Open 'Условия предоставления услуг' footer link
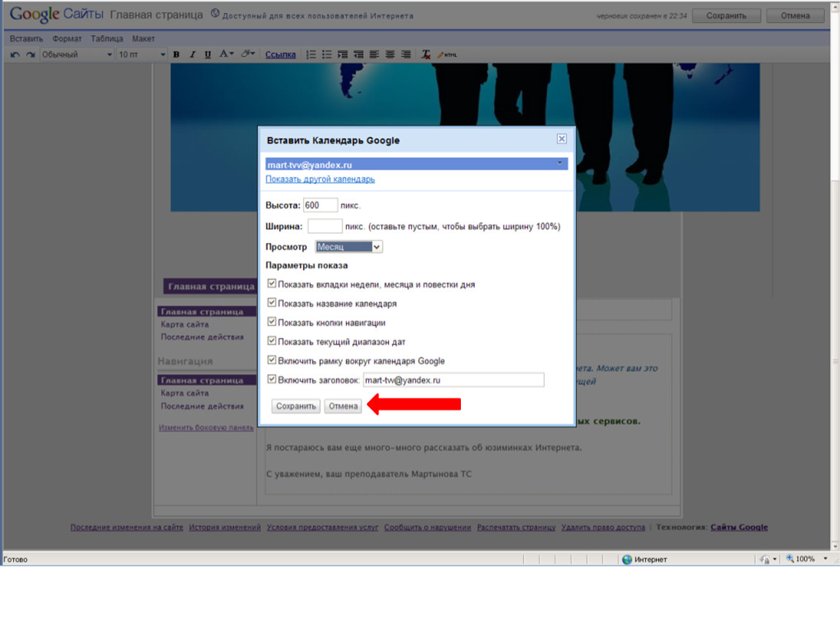The image size is (840, 631). (323, 527)
